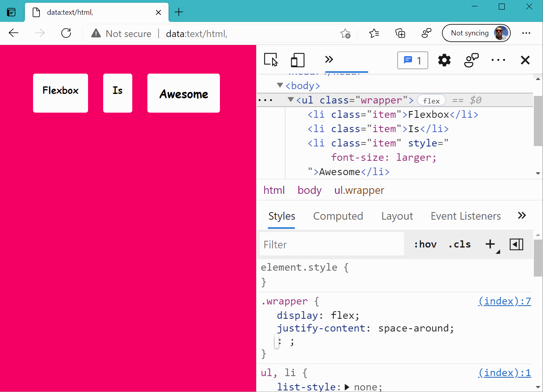Open the Event Listeners tab
Viewport: 543px width, 392px height.
click(465, 216)
